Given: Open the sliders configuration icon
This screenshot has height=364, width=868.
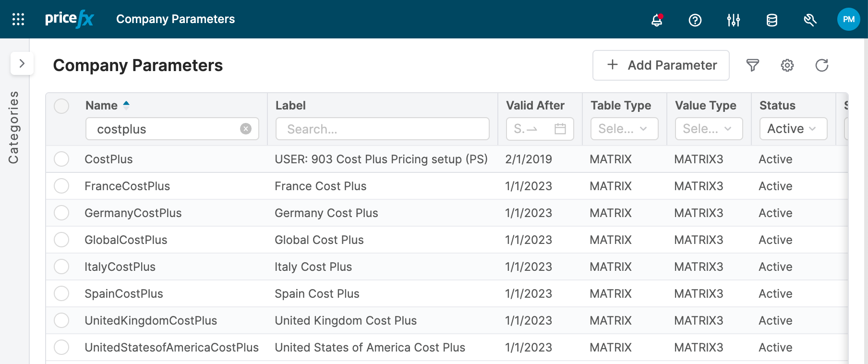Looking at the screenshot, I should (x=733, y=20).
